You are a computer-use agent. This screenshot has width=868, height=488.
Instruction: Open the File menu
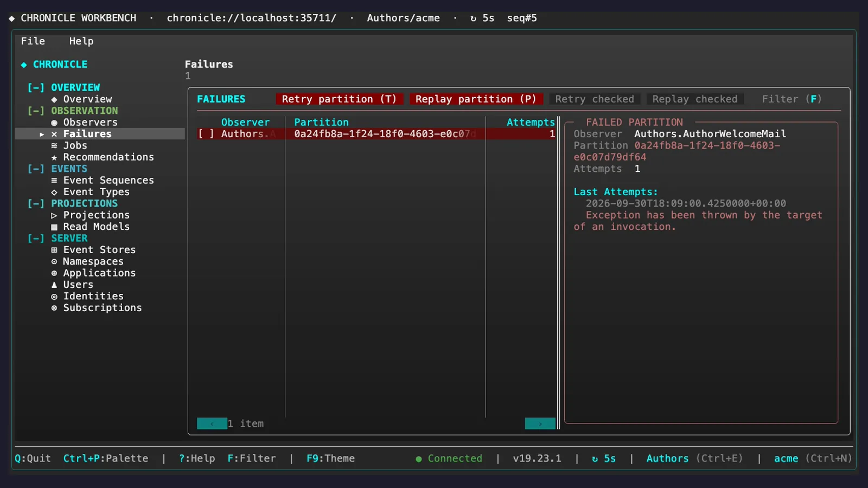pos(33,41)
